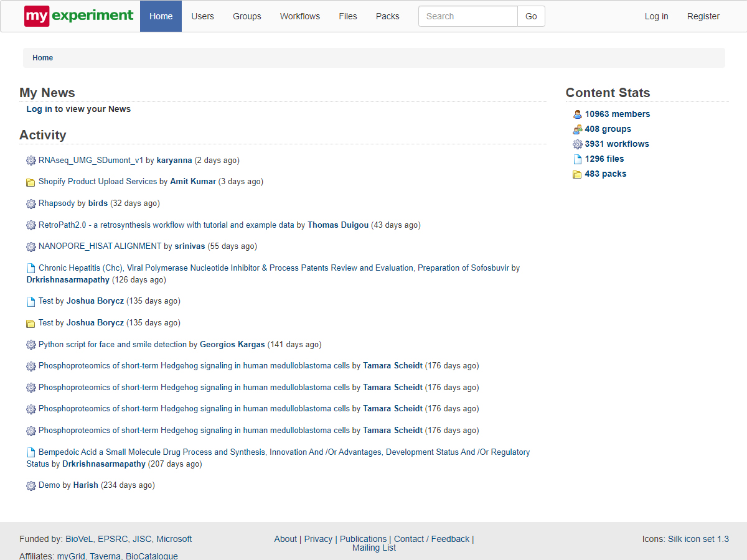The height and width of the screenshot is (560, 747).
Task: Click the workflows gear icon in Content Stats
Action: (x=577, y=144)
